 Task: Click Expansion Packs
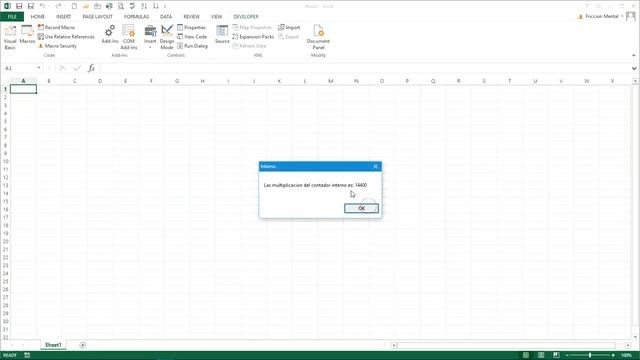[253, 37]
